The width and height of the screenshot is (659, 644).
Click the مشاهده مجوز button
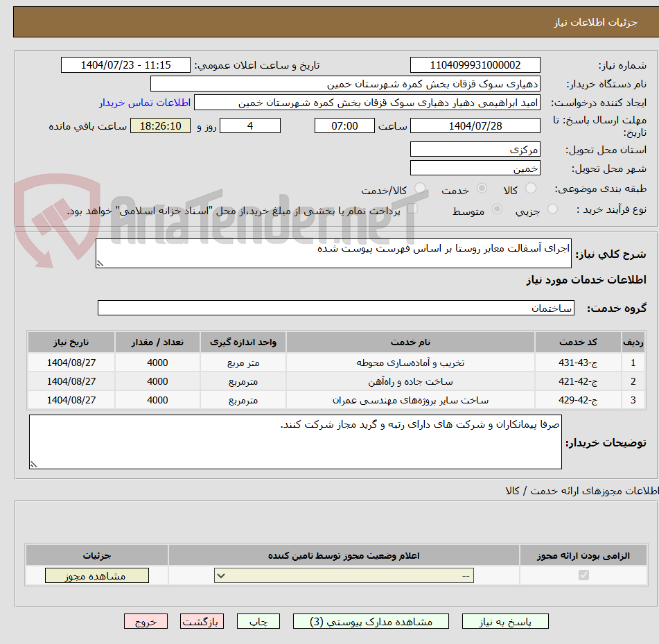pyautogui.click(x=96, y=575)
